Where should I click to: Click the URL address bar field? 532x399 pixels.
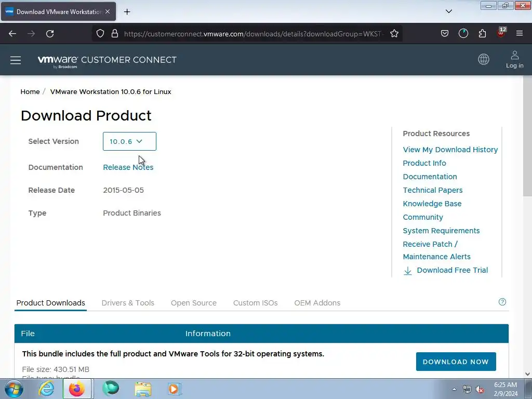pyautogui.click(x=253, y=34)
